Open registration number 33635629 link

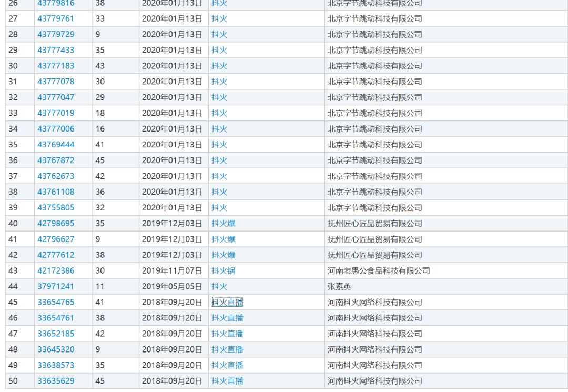56,381
